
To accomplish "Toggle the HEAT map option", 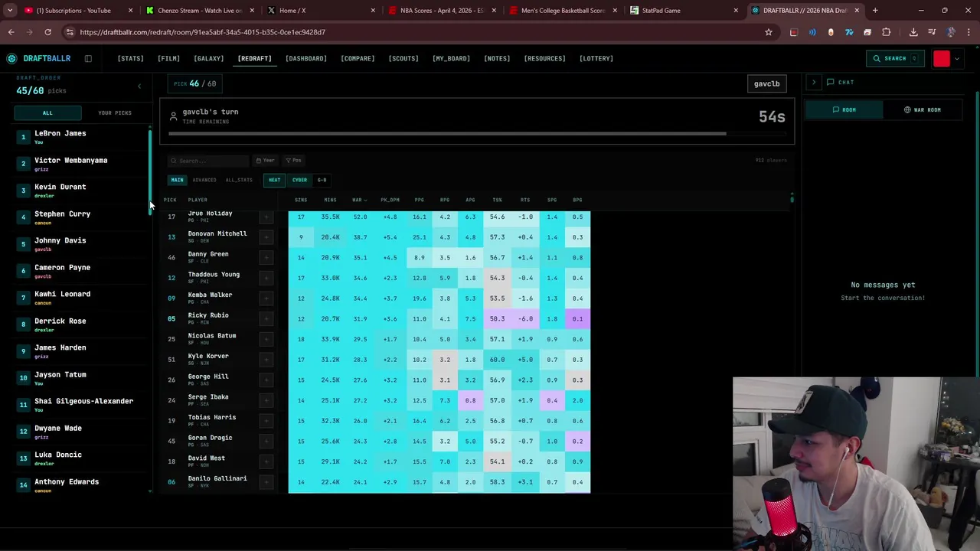I will pyautogui.click(x=274, y=180).
